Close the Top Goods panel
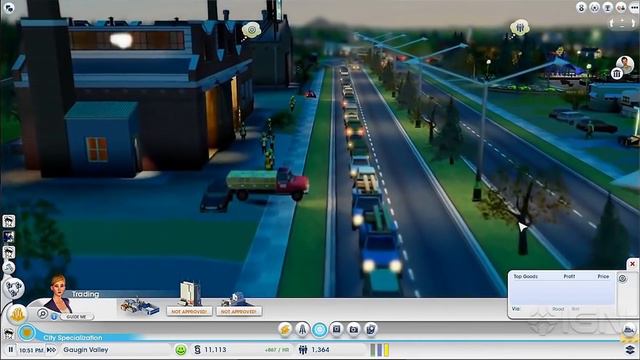 tap(632, 264)
